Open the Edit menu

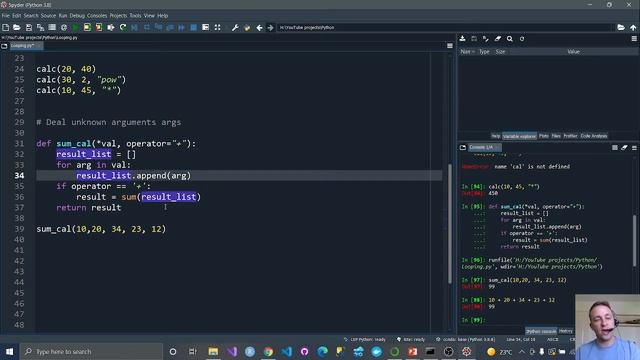16,16
